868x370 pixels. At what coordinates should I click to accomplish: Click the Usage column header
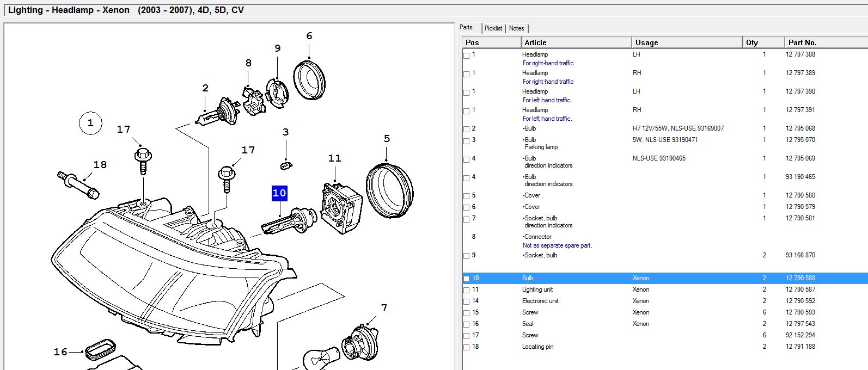point(646,42)
